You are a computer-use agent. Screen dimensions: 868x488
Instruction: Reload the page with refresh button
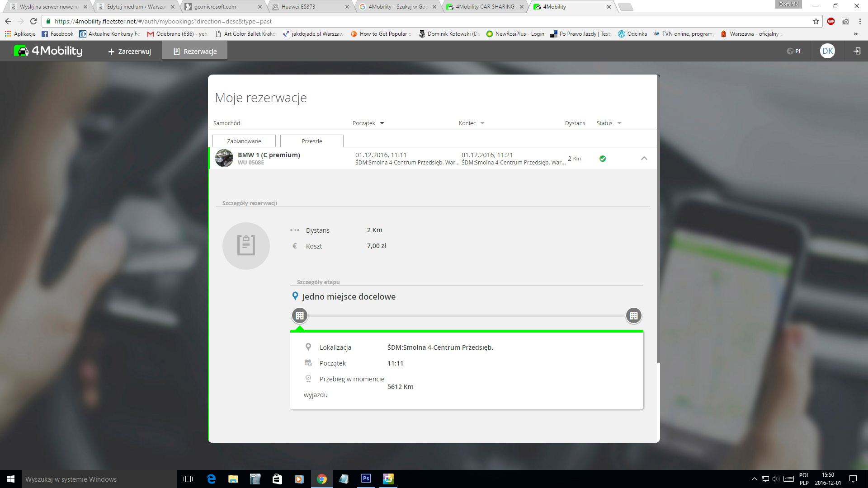click(33, 21)
